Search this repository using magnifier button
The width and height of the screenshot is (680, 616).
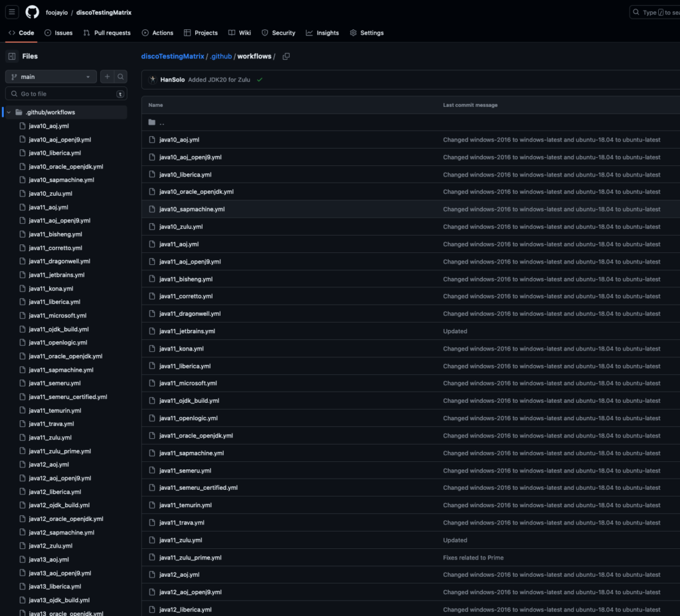click(121, 77)
